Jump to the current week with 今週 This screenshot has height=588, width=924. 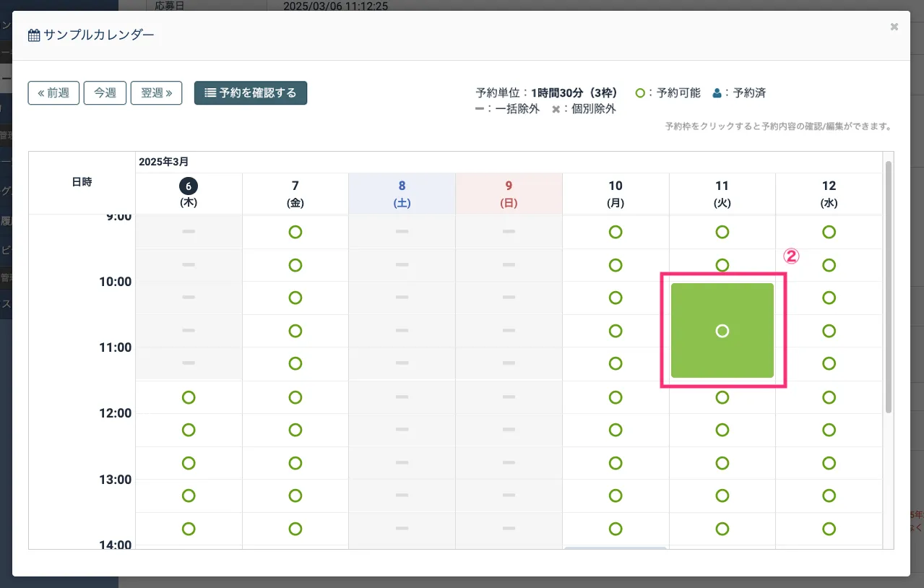click(105, 93)
